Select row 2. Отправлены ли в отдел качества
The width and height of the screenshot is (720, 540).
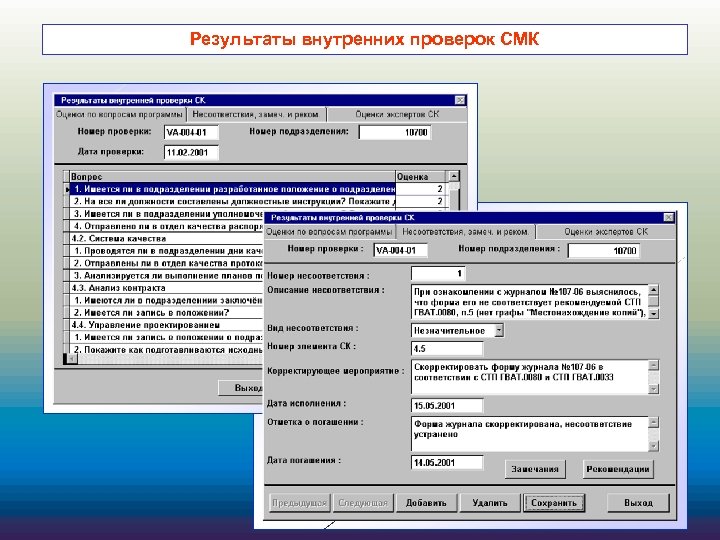pyautogui.click(x=167, y=264)
